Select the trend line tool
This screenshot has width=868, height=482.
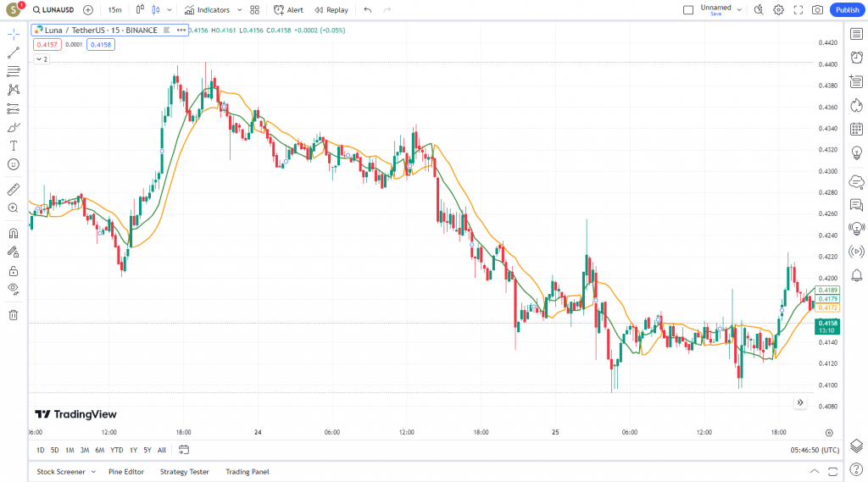(x=14, y=53)
